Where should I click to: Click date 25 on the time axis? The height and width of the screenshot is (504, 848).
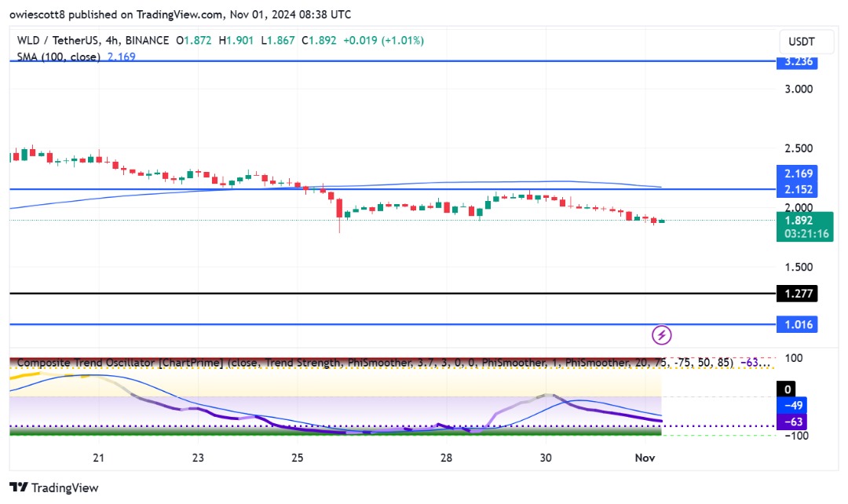point(298,458)
